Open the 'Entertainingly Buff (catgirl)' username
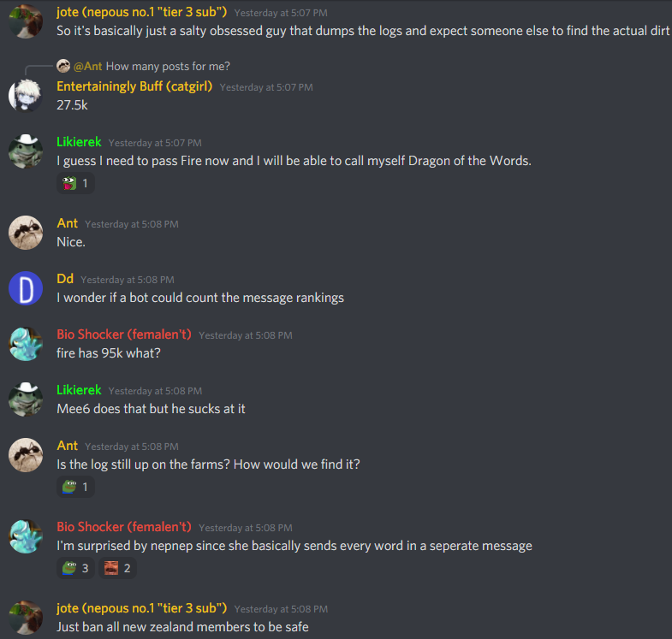The width and height of the screenshot is (672, 639). (134, 86)
